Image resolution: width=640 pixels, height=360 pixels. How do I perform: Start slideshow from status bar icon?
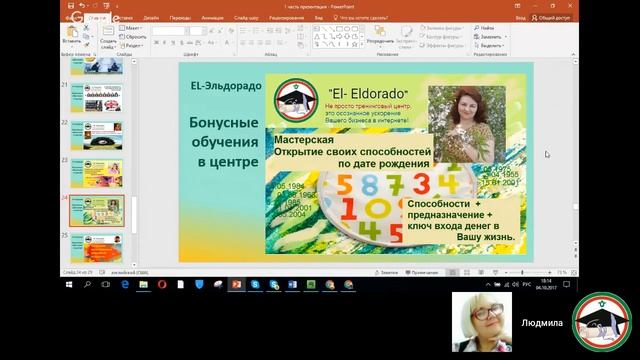click(x=495, y=272)
